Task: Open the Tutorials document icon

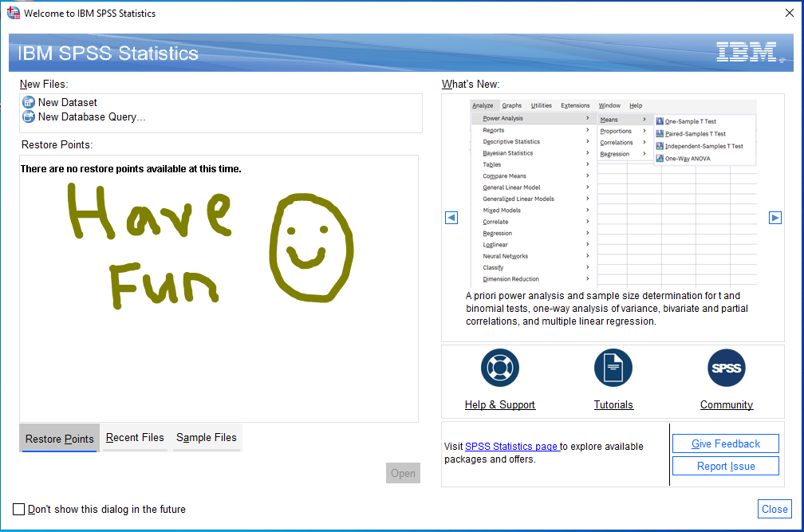Action: coord(613,368)
